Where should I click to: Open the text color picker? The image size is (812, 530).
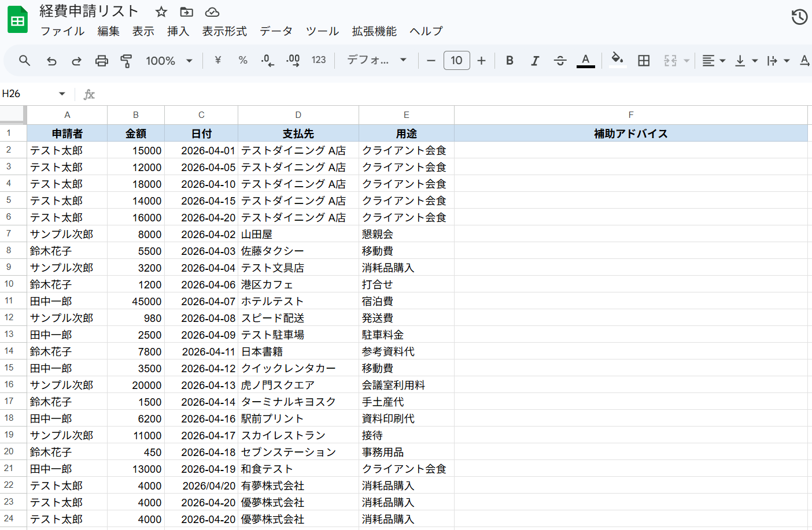coord(585,60)
